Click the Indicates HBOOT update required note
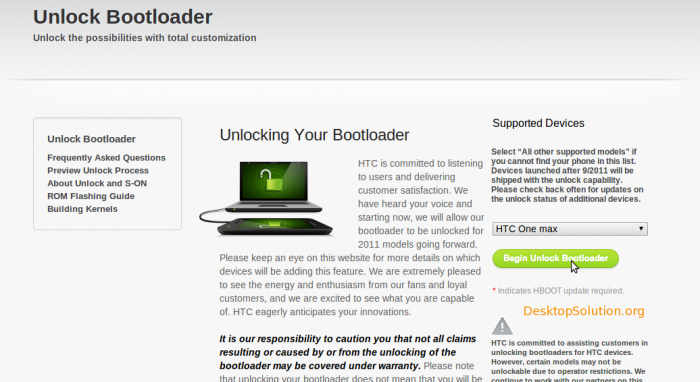The height and width of the screenshot is (382, 700). pos(561,291)
